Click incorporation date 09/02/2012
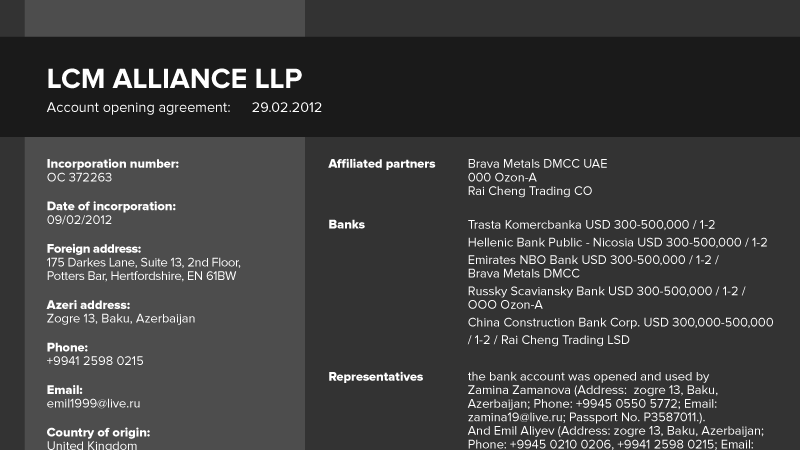The image size is (800, 450). coord(79,220)
